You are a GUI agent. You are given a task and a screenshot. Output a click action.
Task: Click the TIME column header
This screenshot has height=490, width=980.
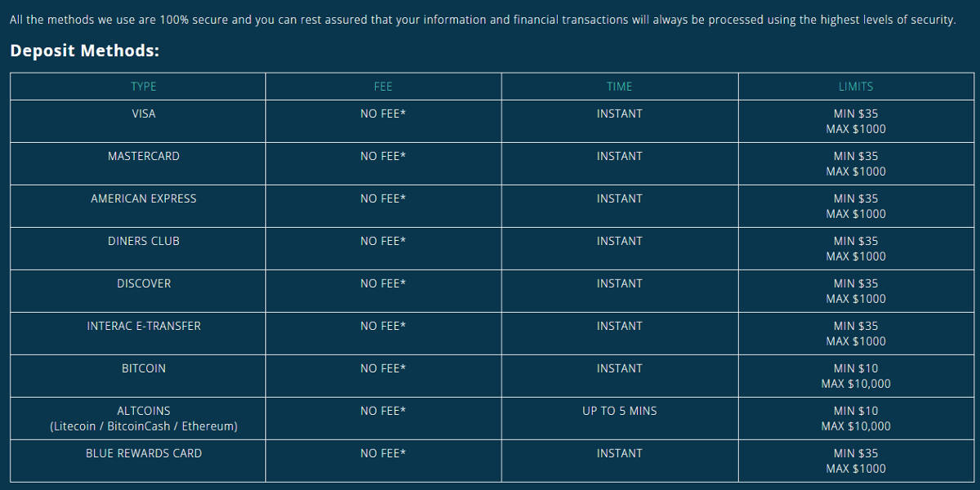click(x=619, y=87)
